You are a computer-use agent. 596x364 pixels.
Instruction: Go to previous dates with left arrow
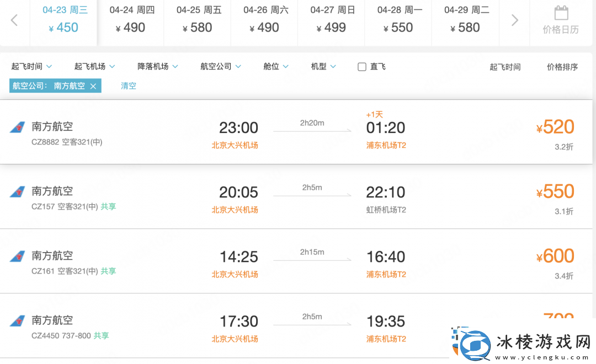14,20
